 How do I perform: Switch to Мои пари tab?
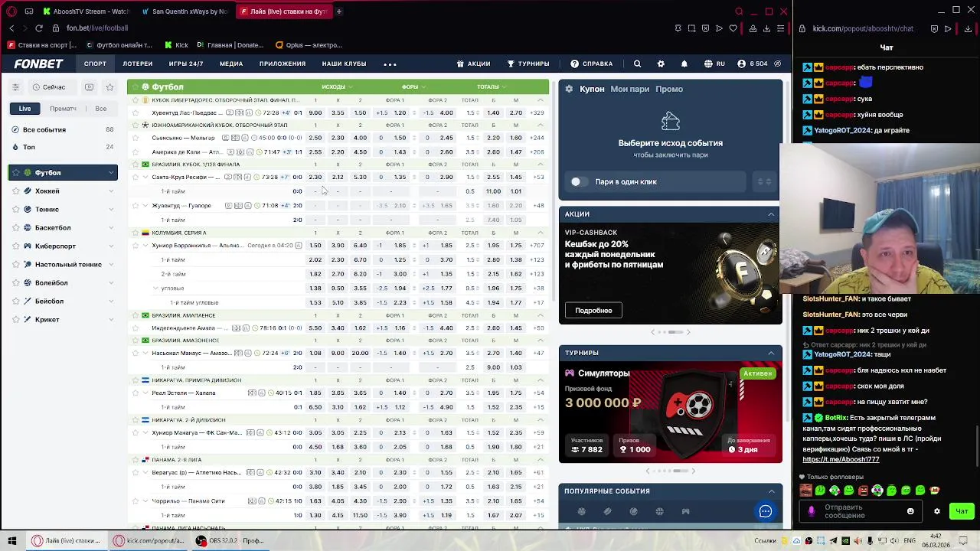click(629, 89)
